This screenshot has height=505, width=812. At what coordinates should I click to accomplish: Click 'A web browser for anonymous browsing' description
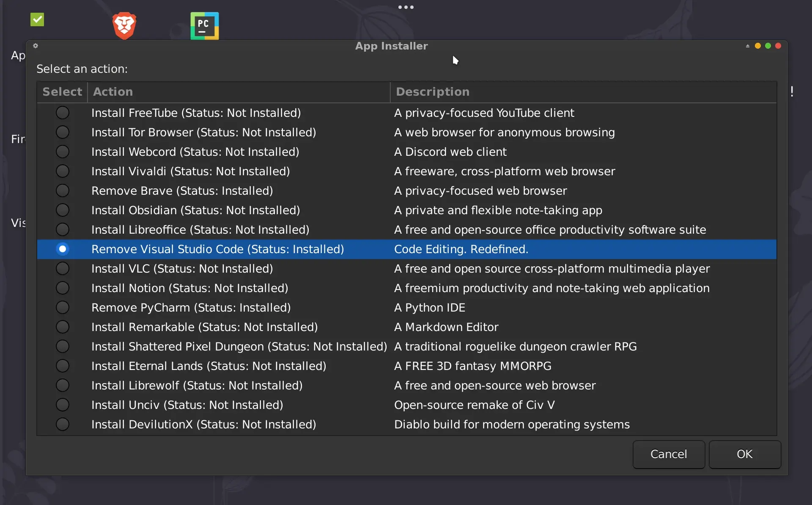pyautogui.click(x=505, y=132)
